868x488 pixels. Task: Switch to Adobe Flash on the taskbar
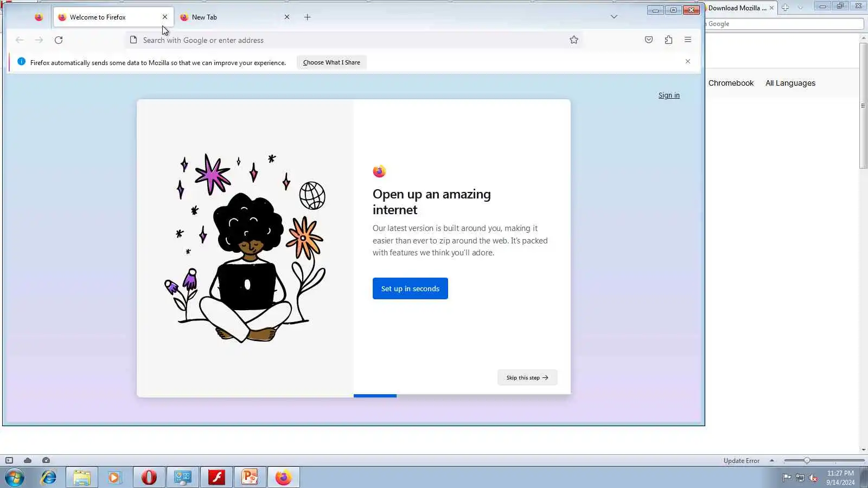(216, 478)
